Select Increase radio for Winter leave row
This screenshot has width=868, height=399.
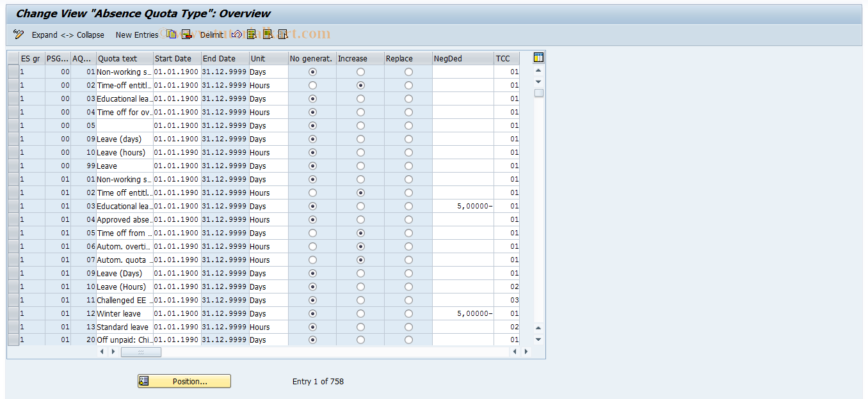[x=361, y=313]
